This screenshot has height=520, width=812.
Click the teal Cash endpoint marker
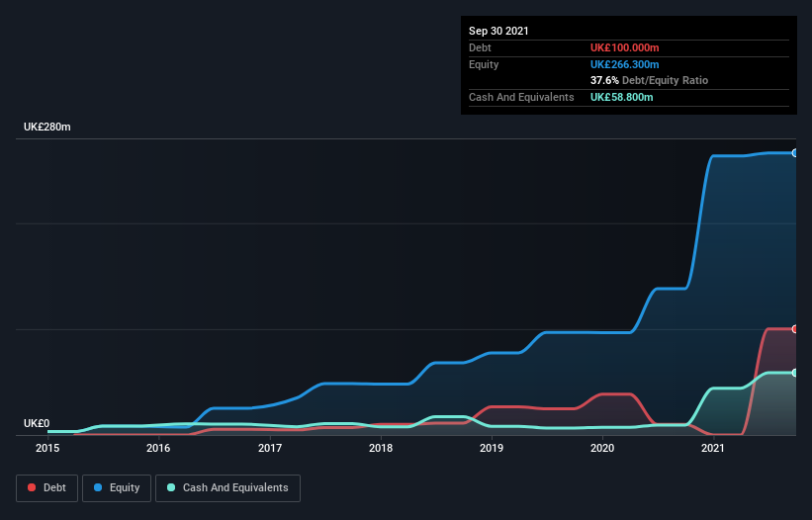tap(795, 373)
